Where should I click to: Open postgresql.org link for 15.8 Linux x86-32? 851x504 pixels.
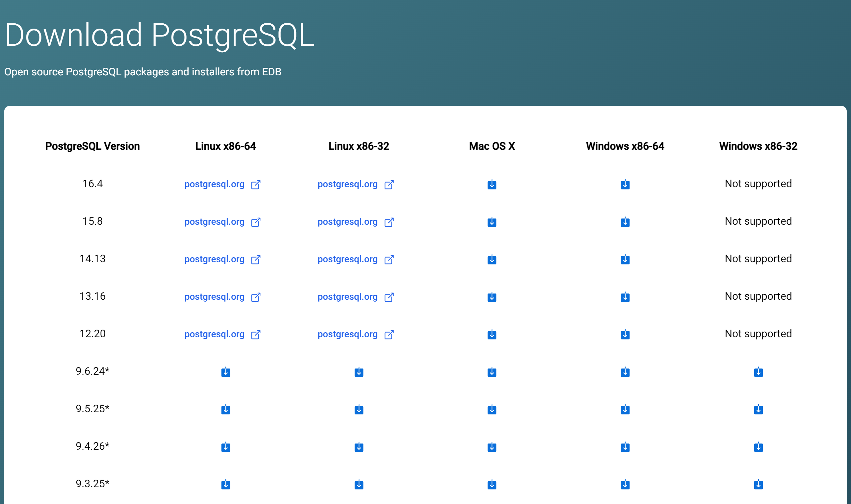[347, 222]
